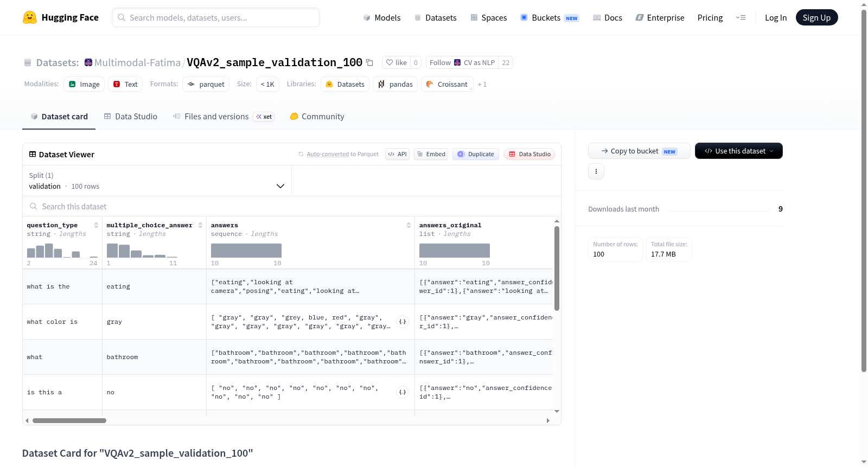Open Models from the top navigation
This screenshot has height=467, width=868.
(x=382, y=17)
